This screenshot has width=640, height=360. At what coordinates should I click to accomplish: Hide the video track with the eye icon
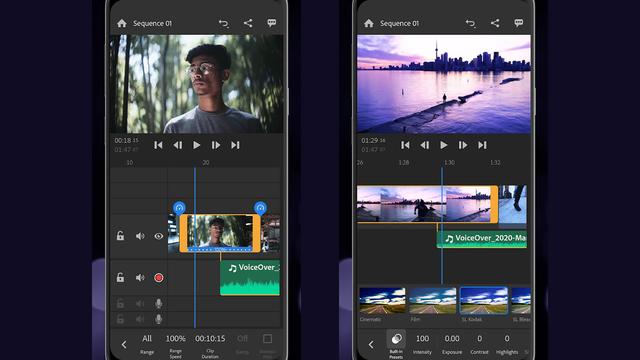pos(159,236)
